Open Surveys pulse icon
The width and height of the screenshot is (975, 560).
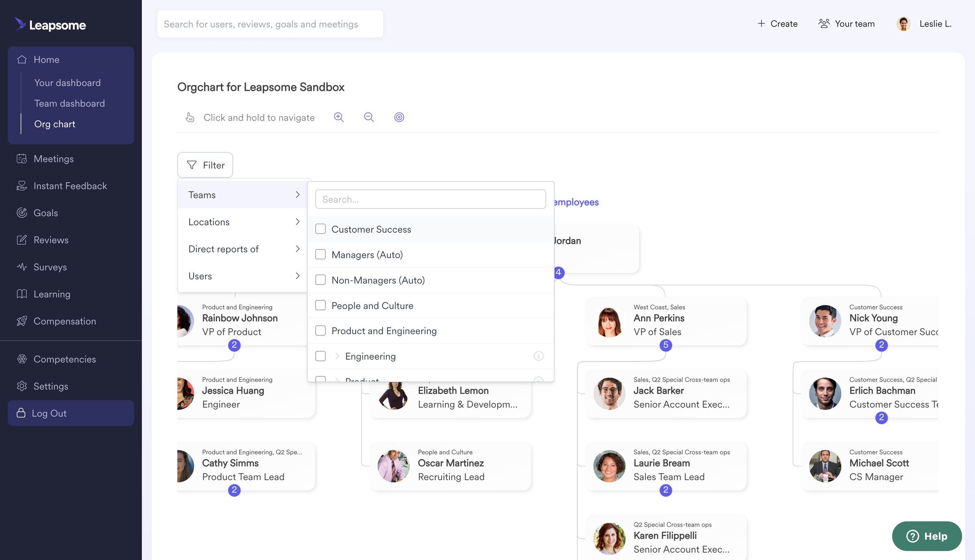coord(22,267)
